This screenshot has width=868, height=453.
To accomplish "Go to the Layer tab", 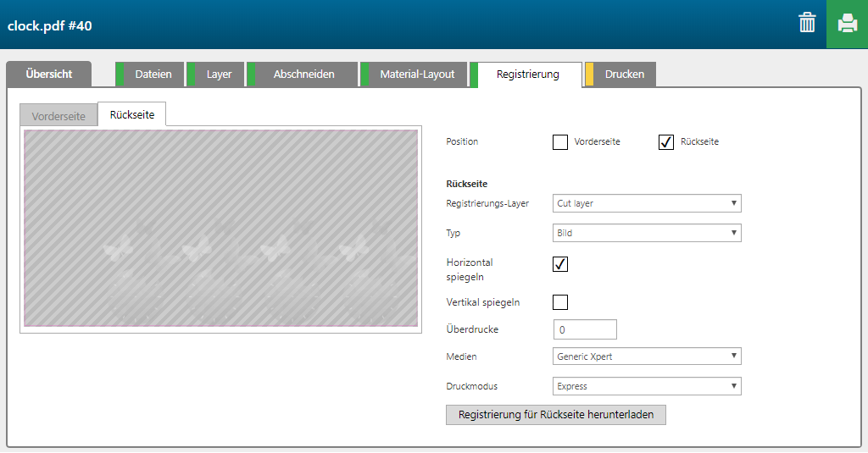I will coord(219,75).
